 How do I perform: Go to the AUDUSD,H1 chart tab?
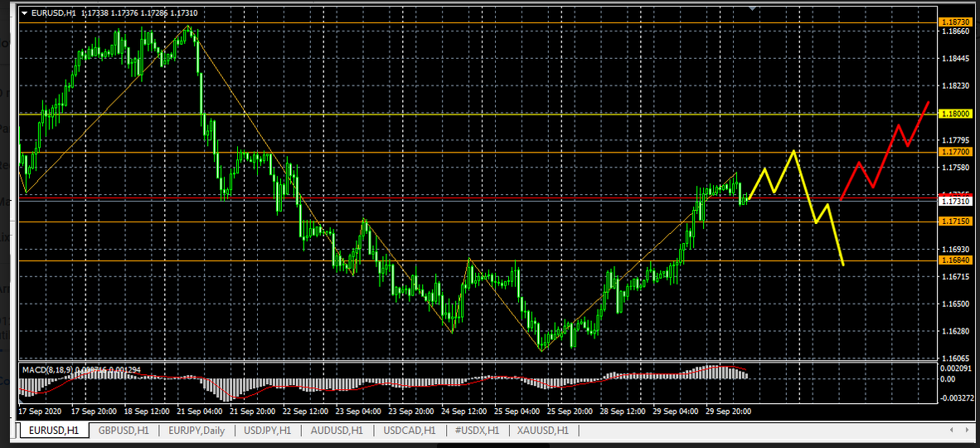pyautogui.click(x=337, y=431)
